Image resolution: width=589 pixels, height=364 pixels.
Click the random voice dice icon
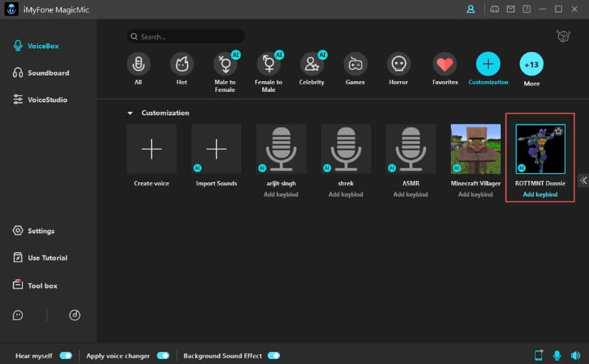pyautogui.click(x=563, y=36)
